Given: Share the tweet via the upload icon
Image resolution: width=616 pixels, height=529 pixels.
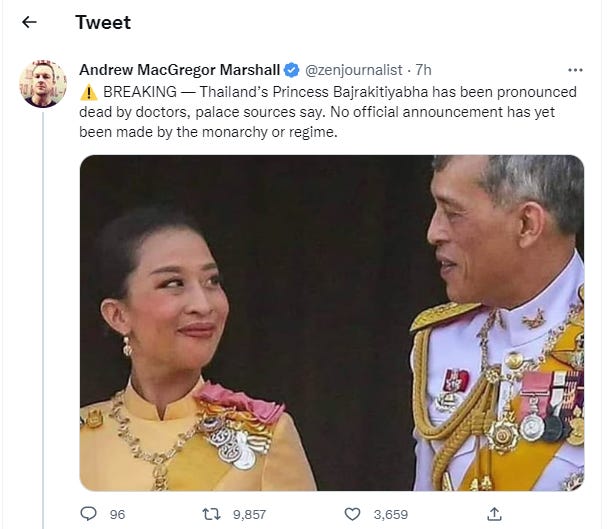Looking at the screenshot, I should (x=493, y=514).
